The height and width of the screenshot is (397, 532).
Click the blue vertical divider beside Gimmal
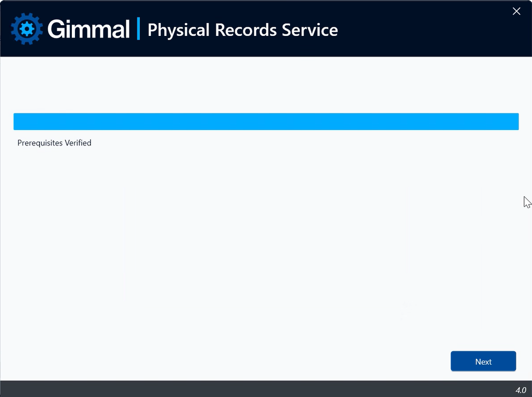tap(139, 28)
